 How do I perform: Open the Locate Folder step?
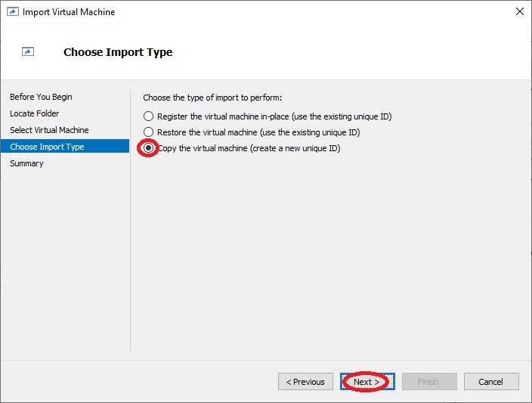click(34, 113)
